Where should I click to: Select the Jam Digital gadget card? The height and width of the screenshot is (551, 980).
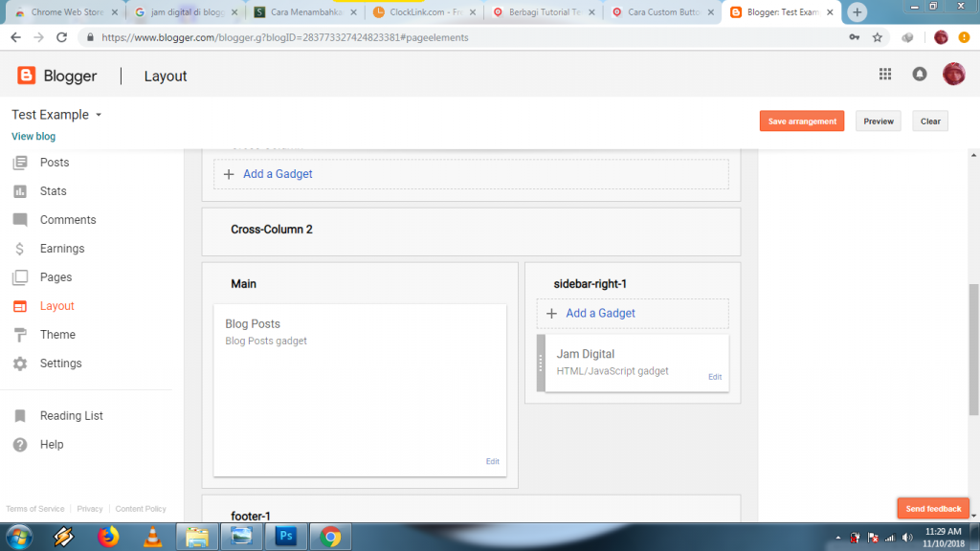633,363
